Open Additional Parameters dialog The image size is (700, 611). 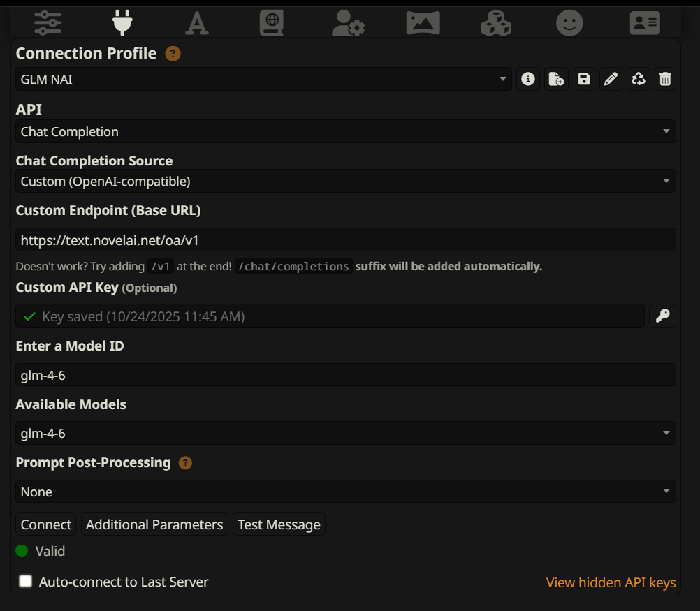154,524
